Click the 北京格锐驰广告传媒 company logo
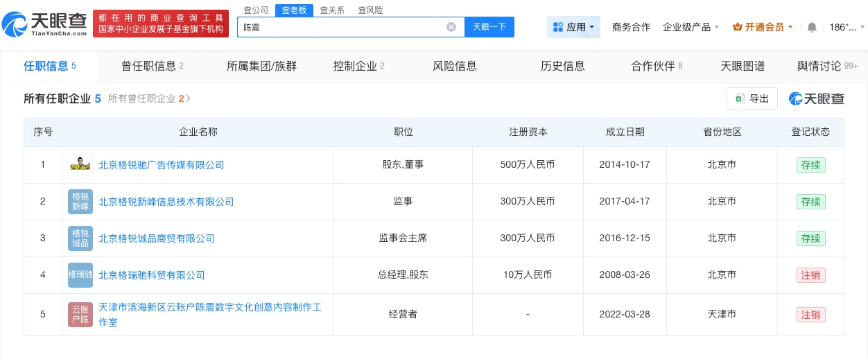This screenshot has height=357, width=868. pos(80,165)
